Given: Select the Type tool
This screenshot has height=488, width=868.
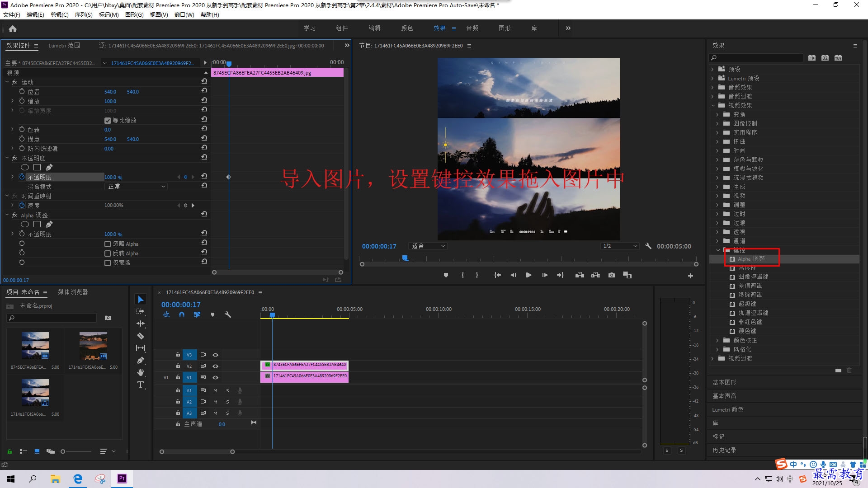Looking at the screenshot, I should coord(141,385).
